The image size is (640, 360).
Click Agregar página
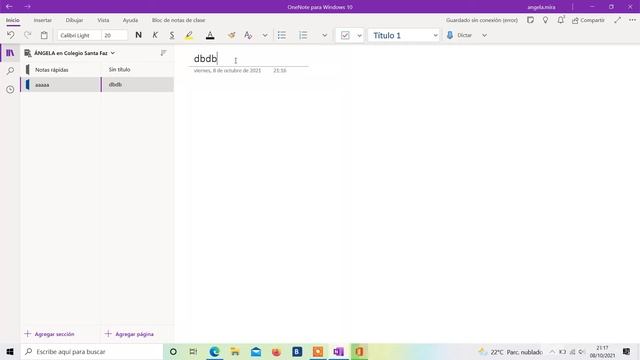pos(129,334)
